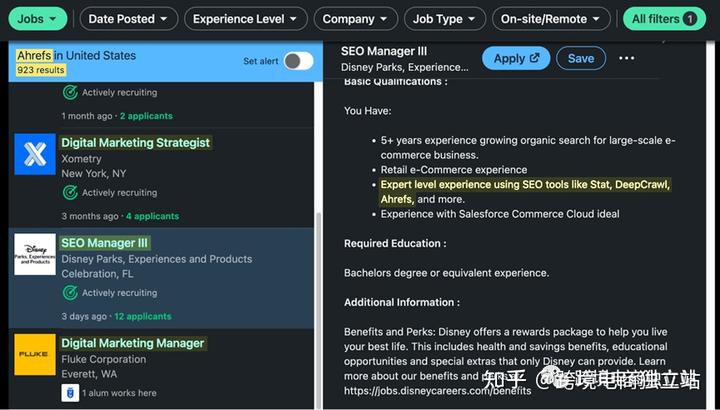This screenshot has height=410, width=720.
Task: Open the three-dots more options menu
Action: tap(626, 58)
